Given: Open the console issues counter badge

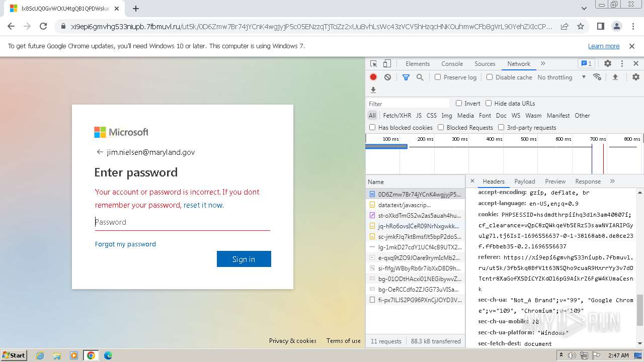Looking at the screenshot, I should pos(587,64).
